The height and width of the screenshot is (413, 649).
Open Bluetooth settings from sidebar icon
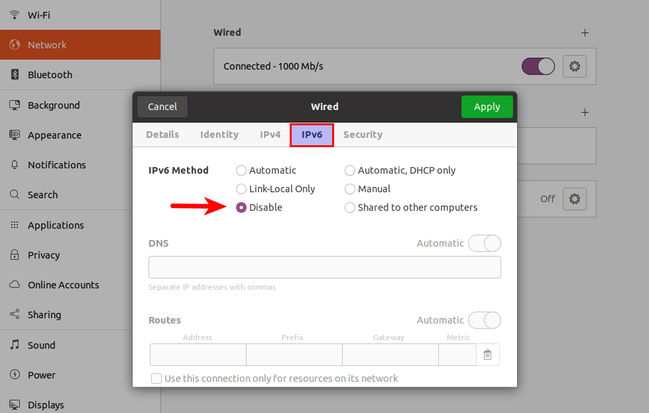click(x=15, y=75)
